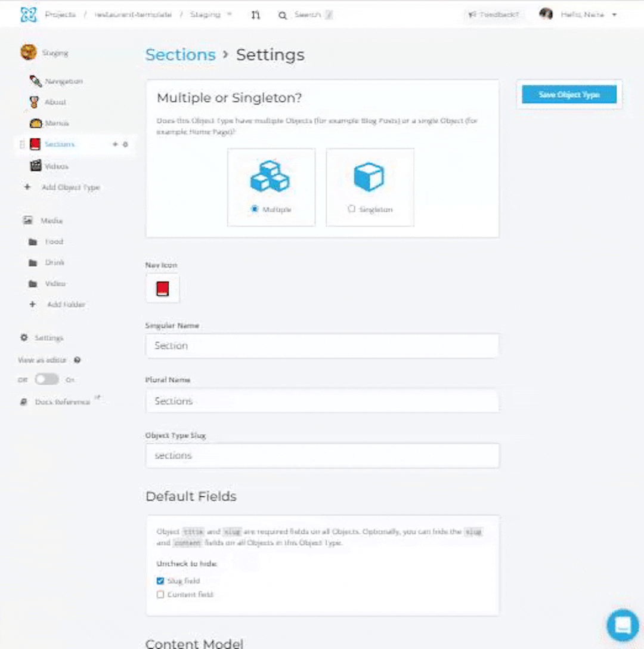Image resolution: width=644 pixels, height=649 pixels.
Task: Click Save Object Type button
Action: coord(569,94)
